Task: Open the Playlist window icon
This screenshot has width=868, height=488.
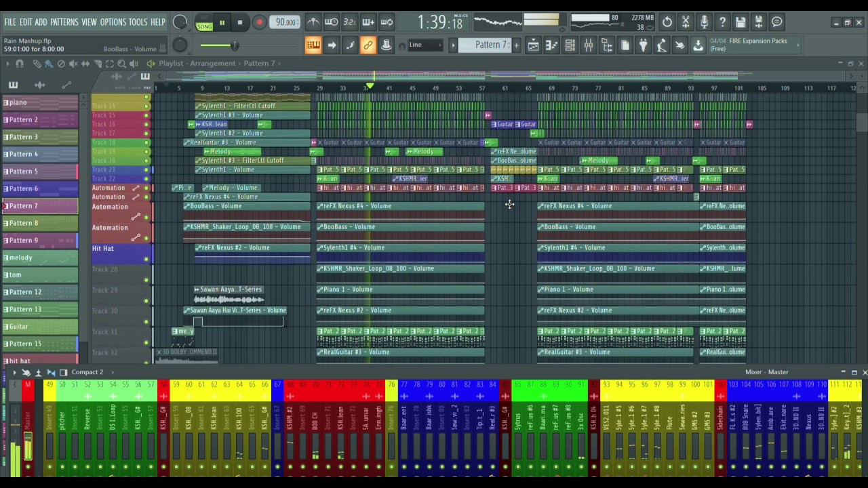Action: (x=533, y=45)
